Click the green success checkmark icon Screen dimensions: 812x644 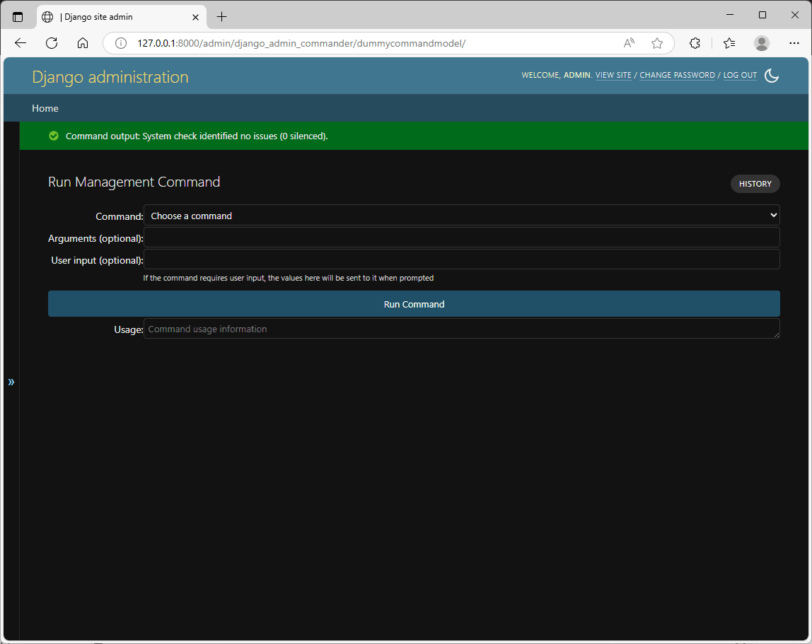(54, 136)
